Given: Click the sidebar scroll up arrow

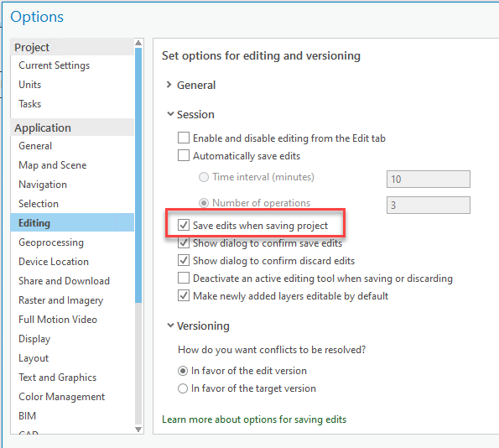Looking at the screenshot, I should click(138, 43).
